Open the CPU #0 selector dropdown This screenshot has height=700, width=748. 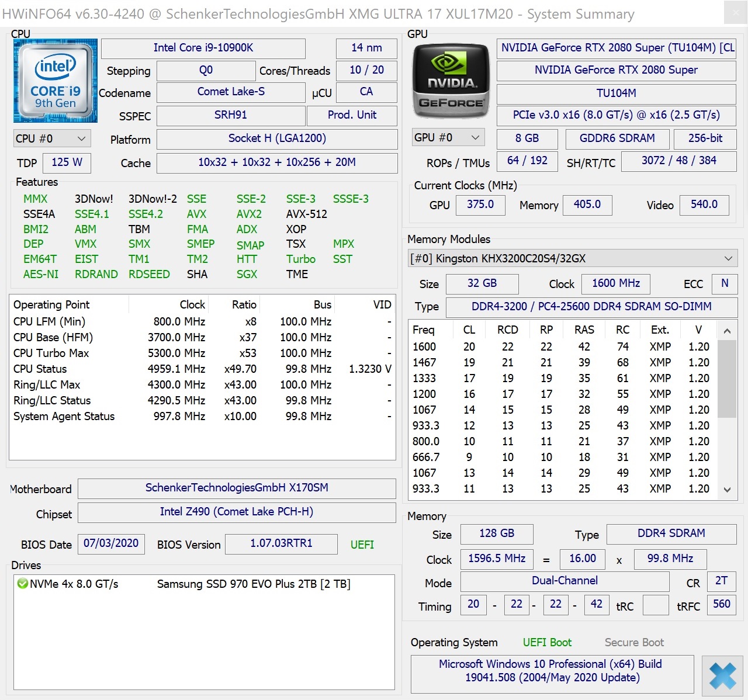pyautogui.click(x=51, y=138)
